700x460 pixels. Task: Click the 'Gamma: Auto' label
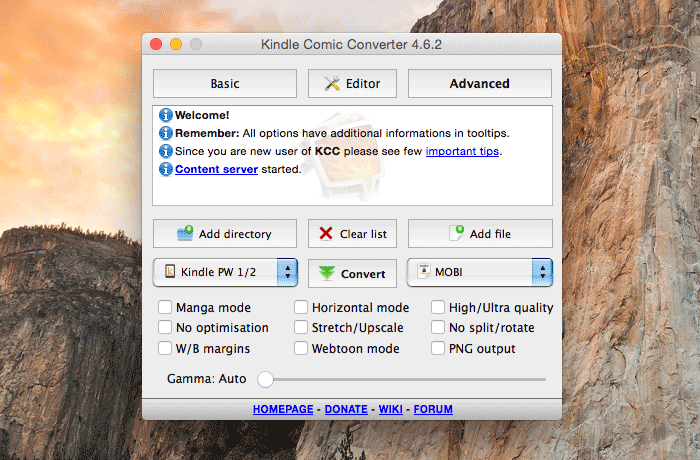[206, 379]
